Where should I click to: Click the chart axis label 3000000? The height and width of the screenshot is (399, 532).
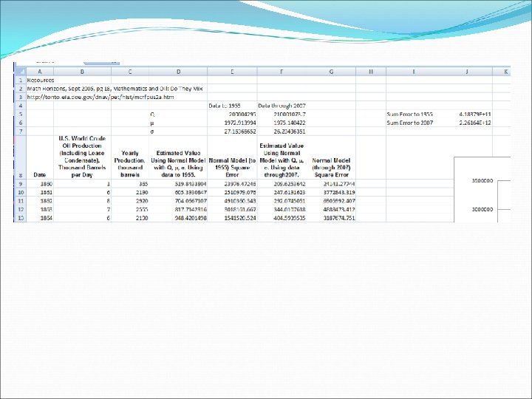tap(482, 209)
